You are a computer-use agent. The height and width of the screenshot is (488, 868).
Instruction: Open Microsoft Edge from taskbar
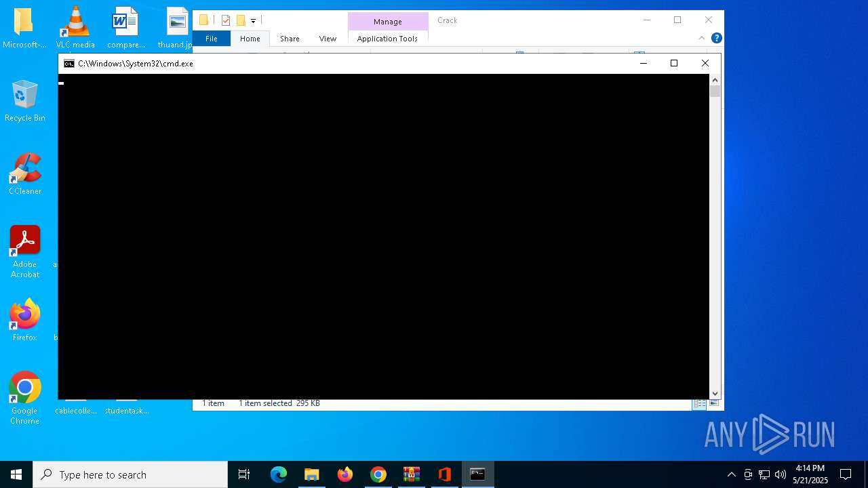[279, 474]
